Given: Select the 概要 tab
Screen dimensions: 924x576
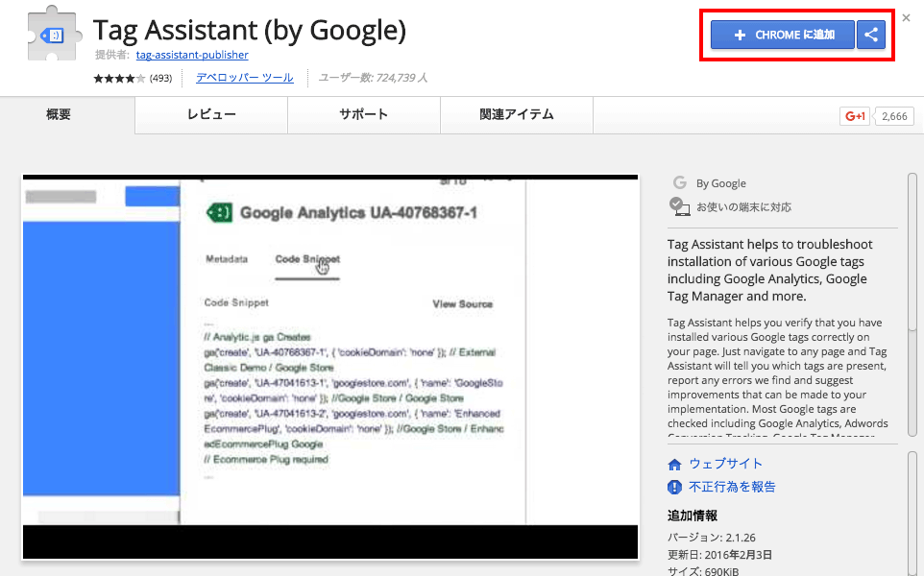Looking at the screenshot, I should pos(59,114).
